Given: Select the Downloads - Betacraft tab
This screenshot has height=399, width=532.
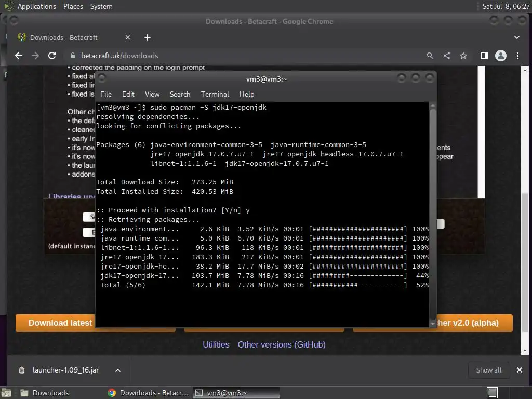Looking at the screenshot, I should [73, 37].
